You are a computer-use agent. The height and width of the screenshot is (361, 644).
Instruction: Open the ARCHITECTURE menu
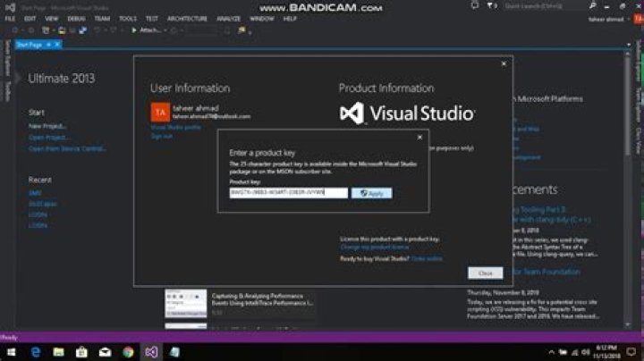pyautogui.click(x=187, y=19)
